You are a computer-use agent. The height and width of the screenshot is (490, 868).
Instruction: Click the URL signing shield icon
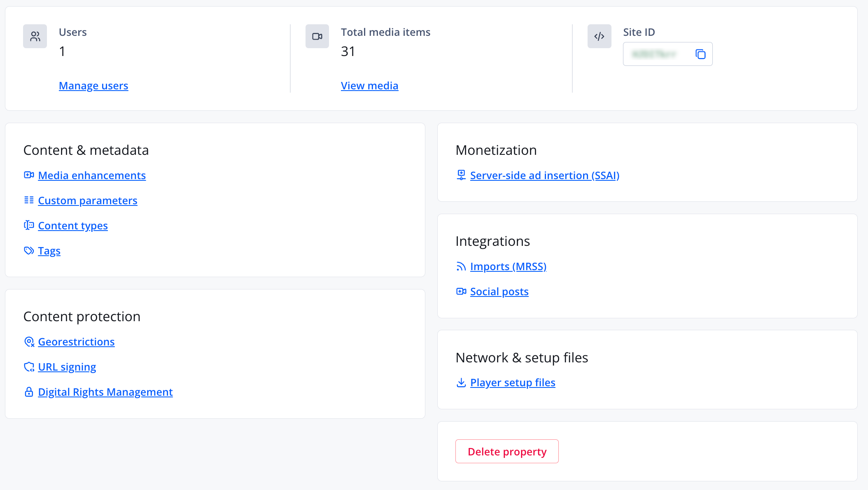tap(29, 367)
